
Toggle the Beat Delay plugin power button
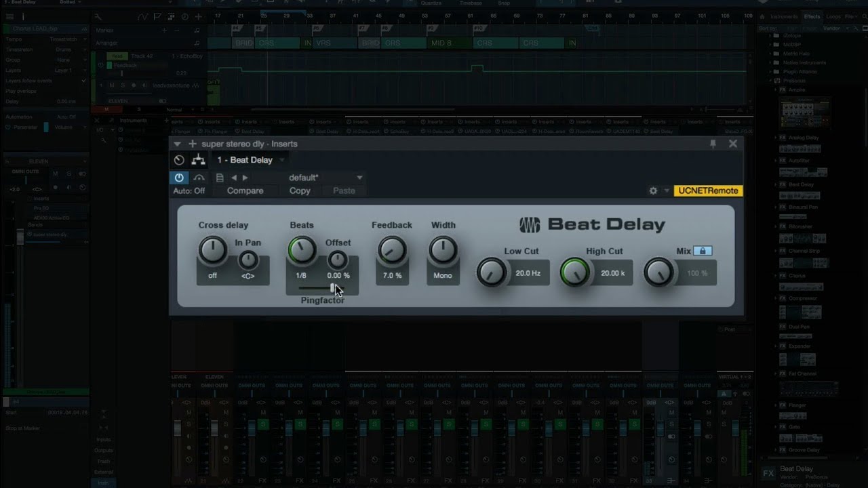click(x=179, y=178)
